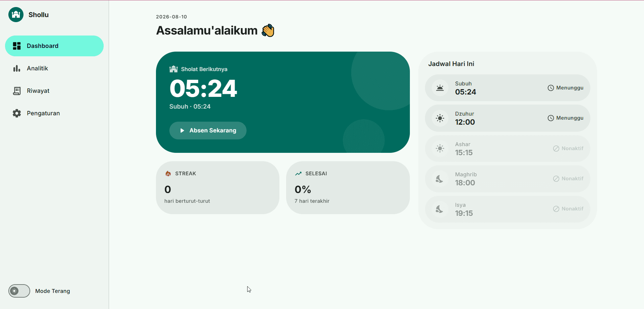Image resolution: width=644 pixels, height=309 pixels.
Task: Click the Selesai 0% stats card
Action: [x=348, y=188]
